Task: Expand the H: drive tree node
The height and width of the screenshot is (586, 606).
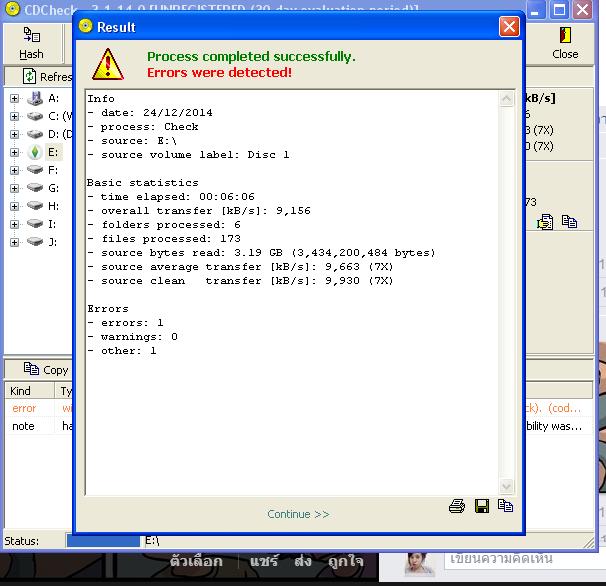Action: (x=14, y=206)
